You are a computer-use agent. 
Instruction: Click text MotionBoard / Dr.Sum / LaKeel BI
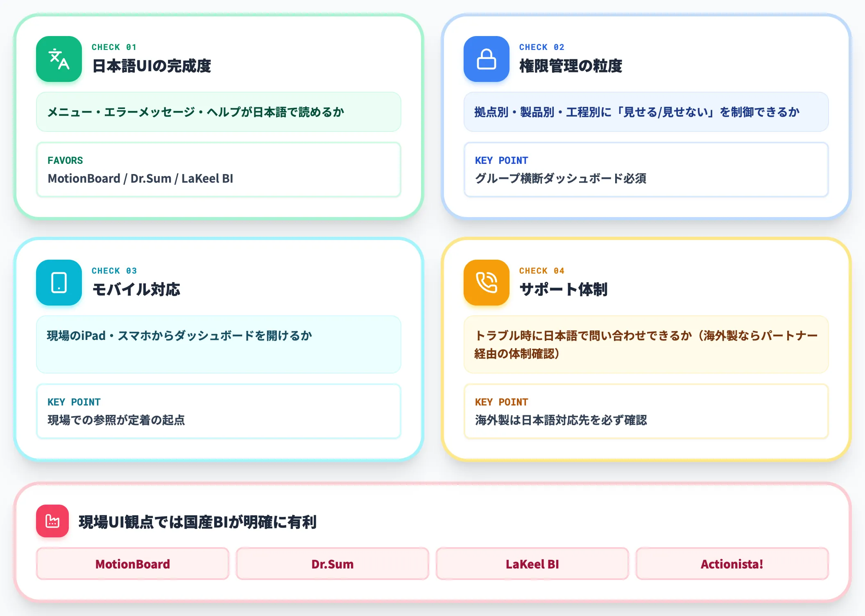pos(140,179)
